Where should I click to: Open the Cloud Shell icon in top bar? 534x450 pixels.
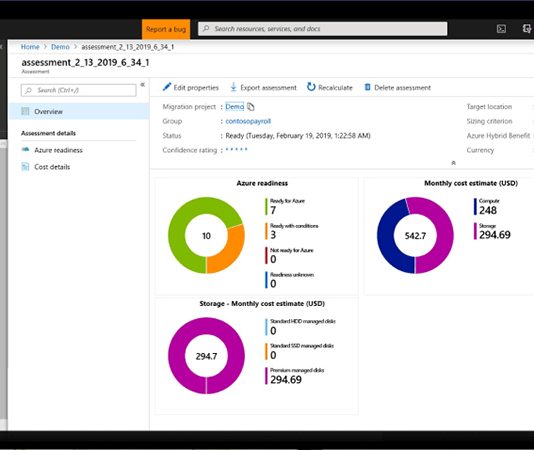pyautogui.click(x=501, y=29)
